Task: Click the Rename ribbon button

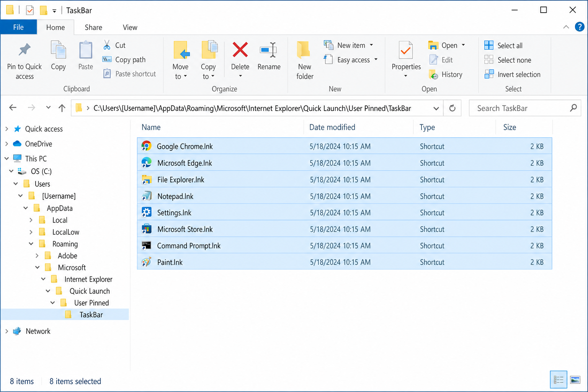Action: (x=269, y=56)
